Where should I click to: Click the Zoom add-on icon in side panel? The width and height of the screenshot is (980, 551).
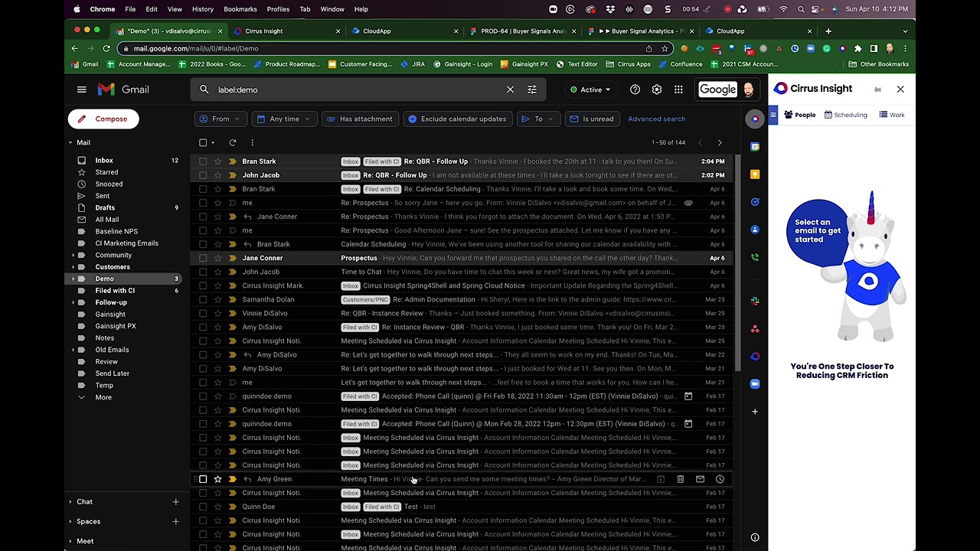(x=755, y=384)
